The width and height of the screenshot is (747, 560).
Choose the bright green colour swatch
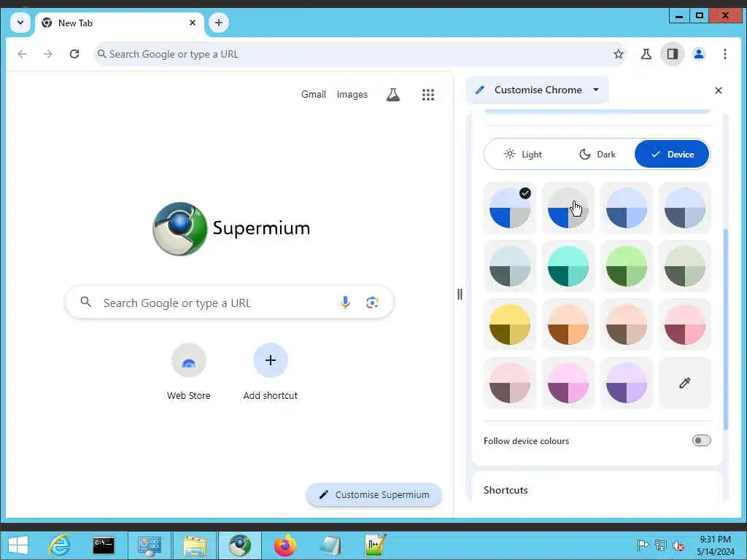[627, 266]
